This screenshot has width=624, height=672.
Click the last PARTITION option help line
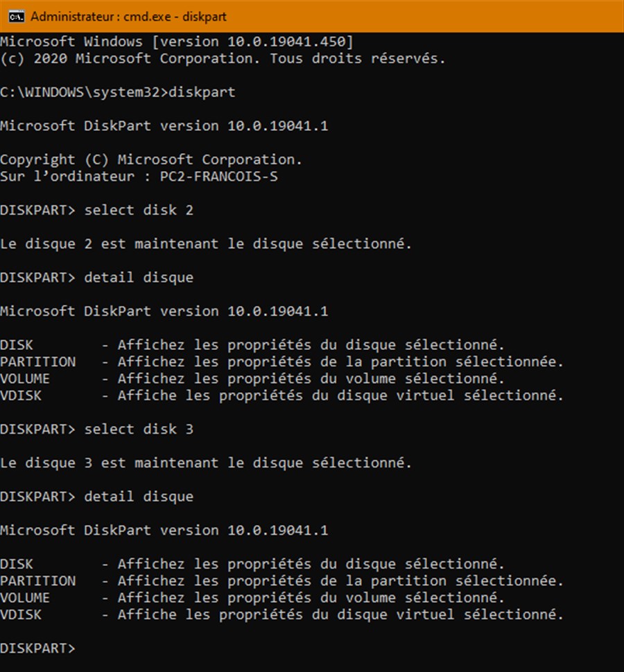[281, 581]
